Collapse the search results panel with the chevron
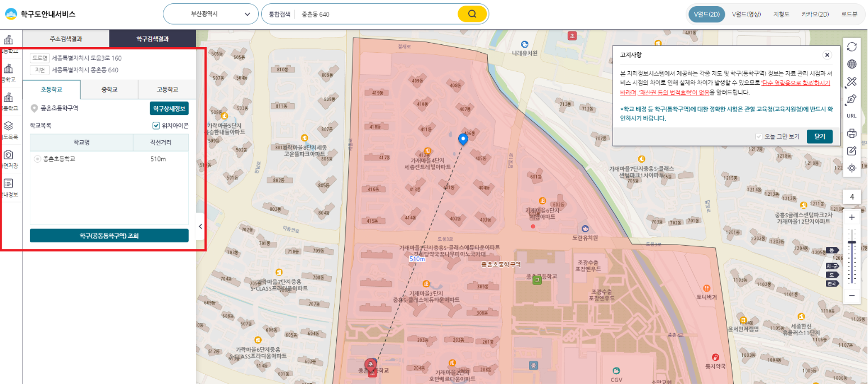Viewport: 868px width, 386px height. pos(200,226)
